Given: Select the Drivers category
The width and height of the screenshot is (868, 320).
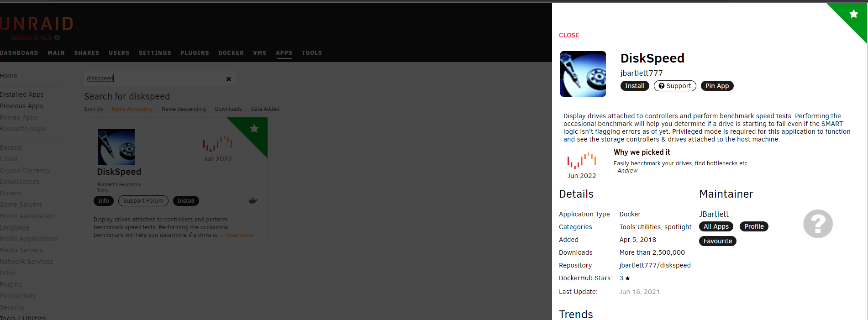Looking at the screenshot, I should pyautogui.click(x=11, y=193).
